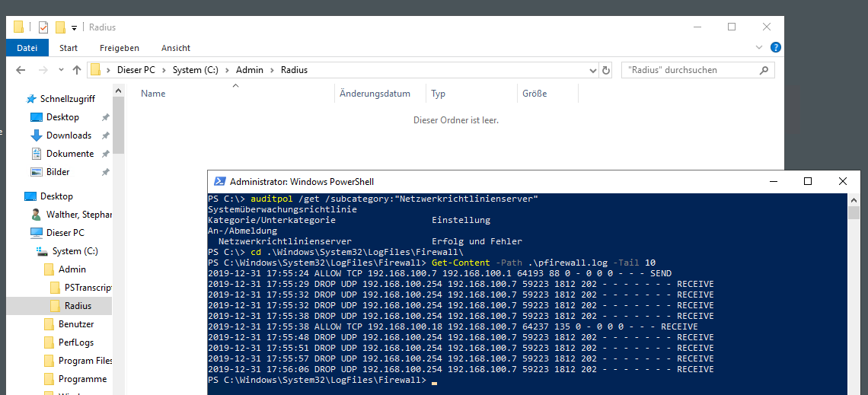The height and width of the screenshot is (395, 868).
Task: Go back using the back arrow
Action: pyautogui.click(x=21, y=70)
